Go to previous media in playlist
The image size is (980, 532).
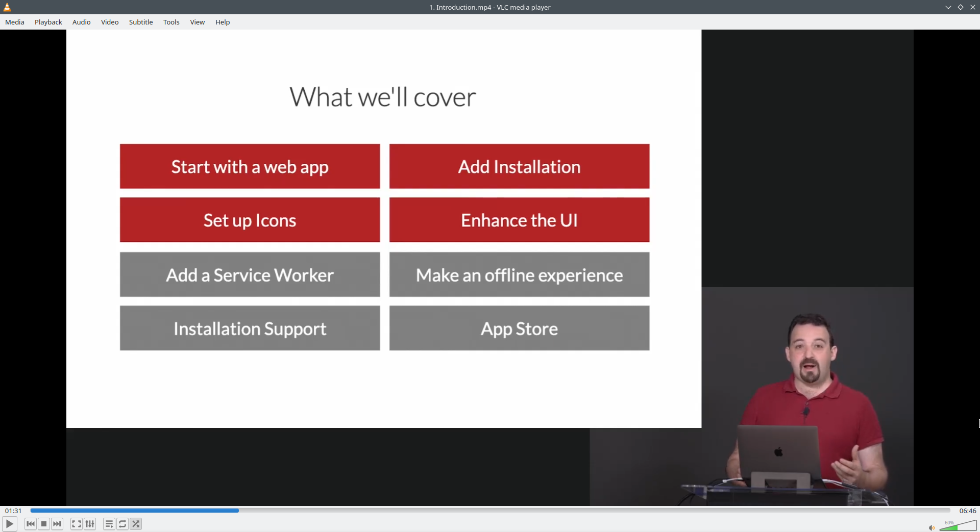tap(31, 524)
